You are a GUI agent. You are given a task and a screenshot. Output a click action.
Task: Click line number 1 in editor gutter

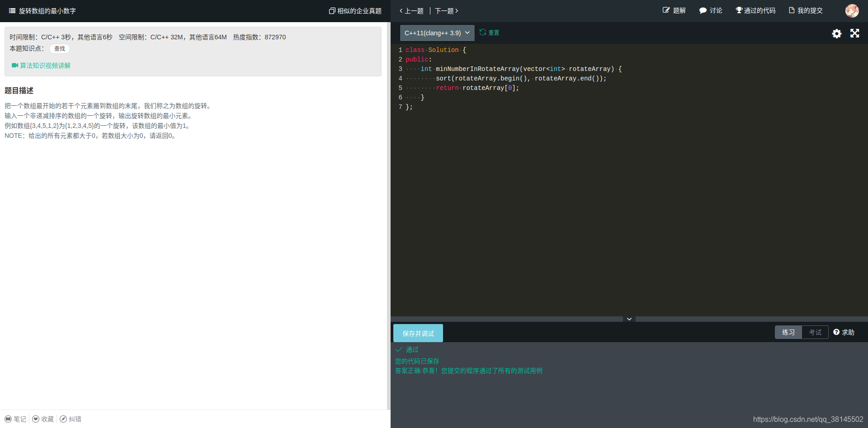point(400,50)
